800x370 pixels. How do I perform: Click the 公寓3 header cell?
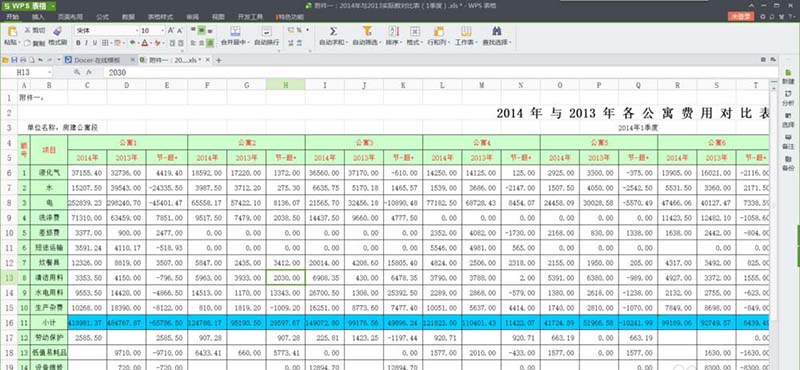click(364, 142)
